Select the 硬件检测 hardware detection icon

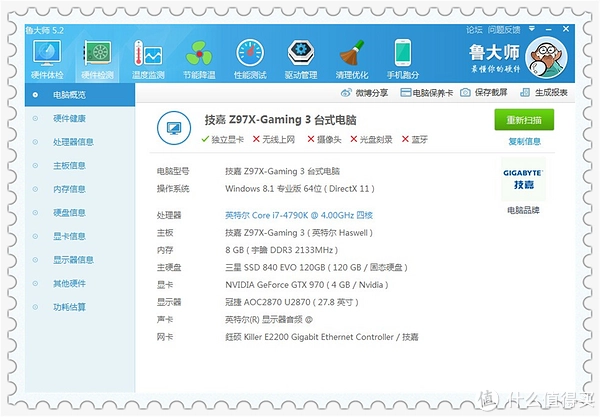pyautogui.click(x=98, y=59)
